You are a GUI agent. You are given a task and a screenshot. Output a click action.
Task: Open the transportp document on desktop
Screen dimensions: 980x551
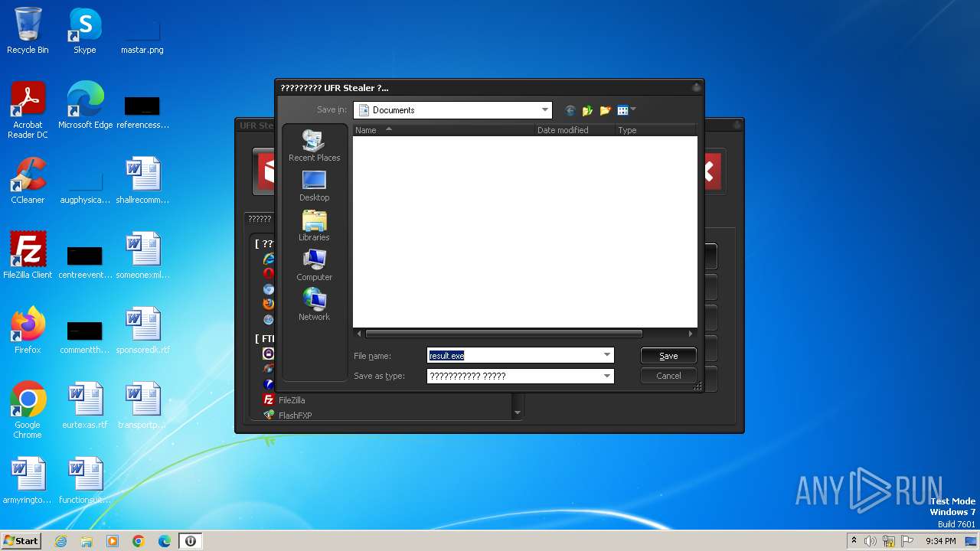(142, 406)
